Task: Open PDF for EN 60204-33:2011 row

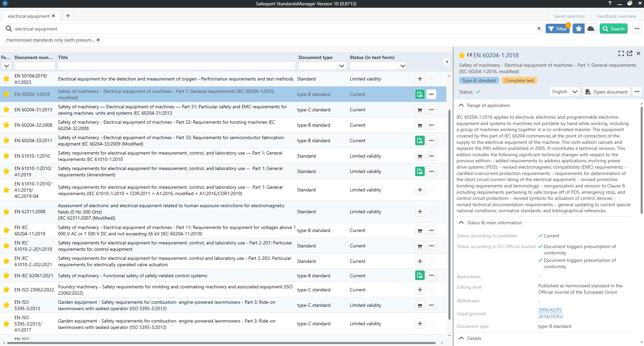Action: point(420,140)
